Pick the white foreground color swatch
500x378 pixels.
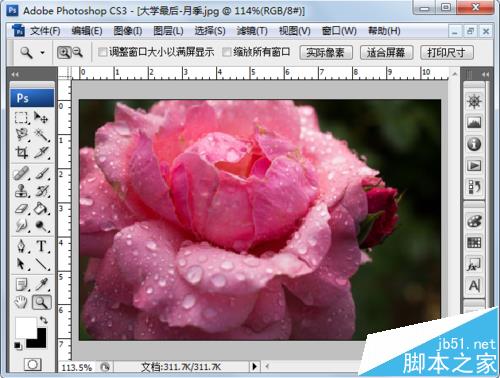coord(25,327)
